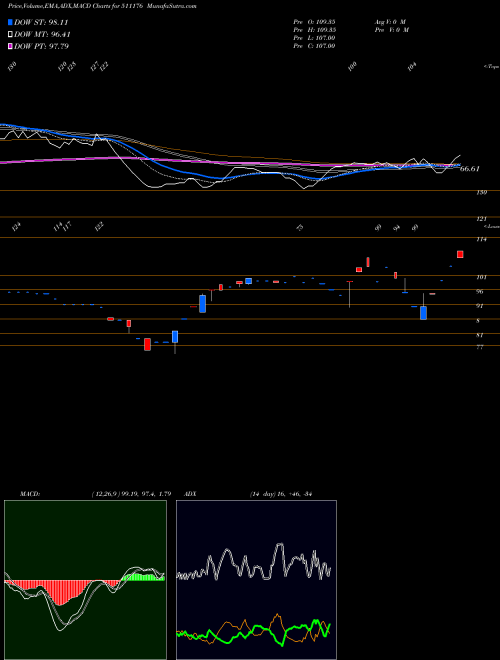Screen dimensions: 500x660
Task: Click the 'Pre H: 109.35' high value
Action: (314, 30)
